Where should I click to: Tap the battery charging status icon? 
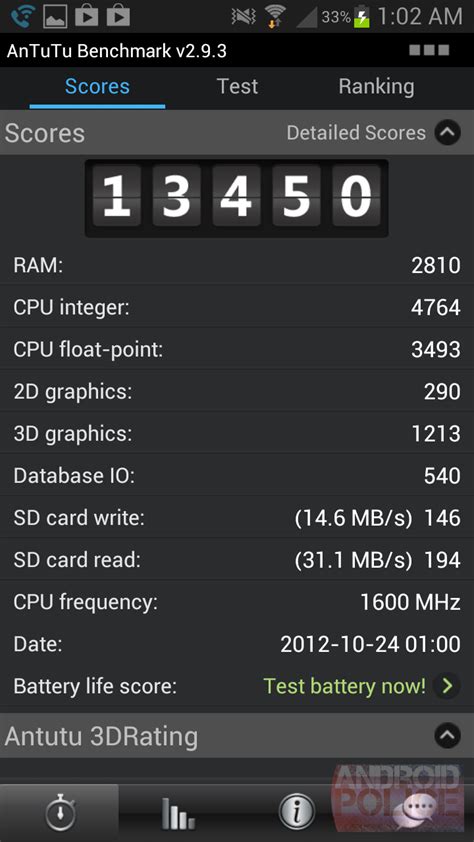362,17
